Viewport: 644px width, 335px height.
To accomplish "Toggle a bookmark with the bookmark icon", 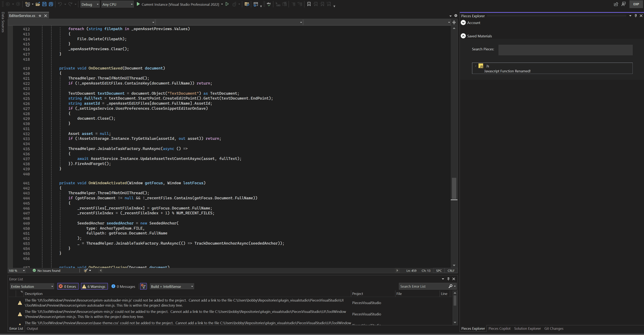I will [x=309, y=4].
